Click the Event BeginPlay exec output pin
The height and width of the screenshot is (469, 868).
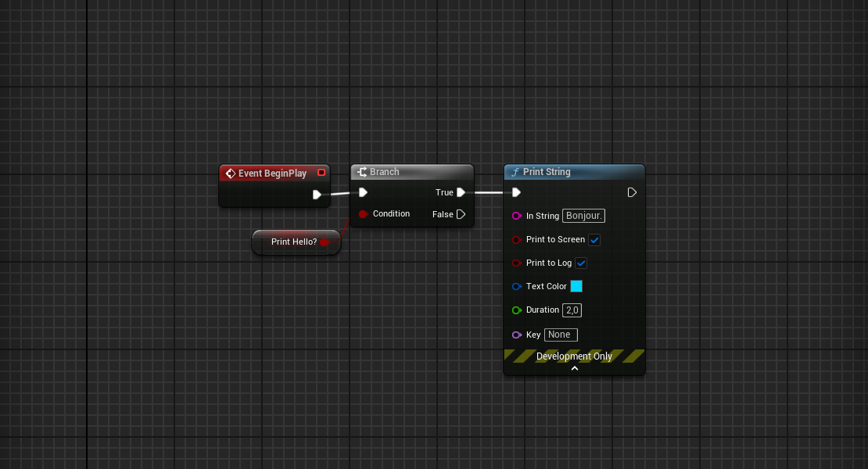pyautogui.click(x=317, y=195)
